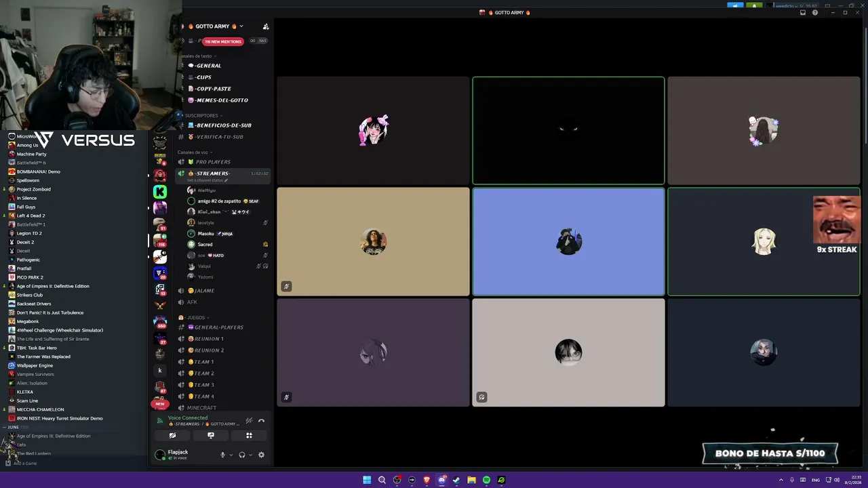This screenshot has height=488, width=868.
Task: Open taskbar Search icon
Action: coord(382,480)
